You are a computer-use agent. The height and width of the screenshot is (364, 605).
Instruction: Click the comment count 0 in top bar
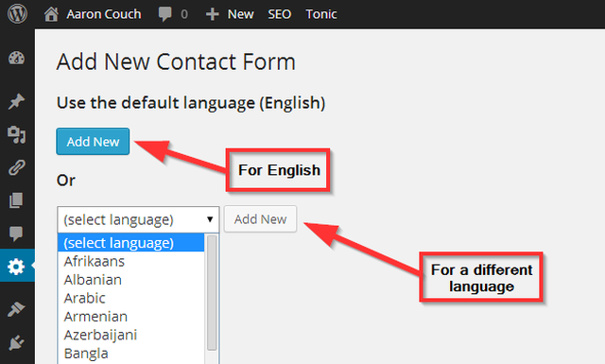pos(184,14)
